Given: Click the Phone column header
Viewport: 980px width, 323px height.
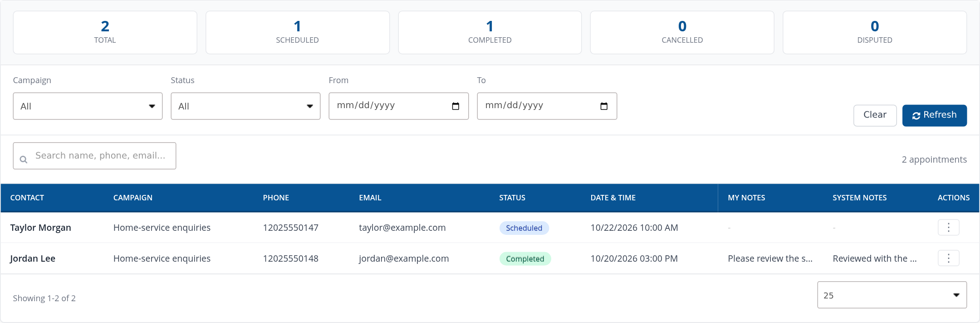Looking at the screenshot, I should [276, 198].
